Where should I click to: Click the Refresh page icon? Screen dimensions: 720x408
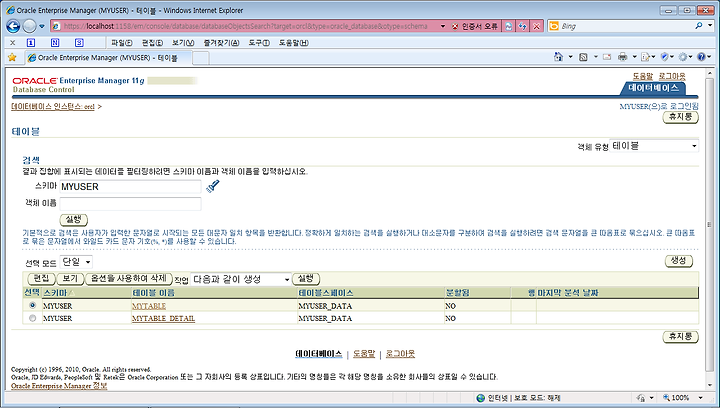point(523,27)
